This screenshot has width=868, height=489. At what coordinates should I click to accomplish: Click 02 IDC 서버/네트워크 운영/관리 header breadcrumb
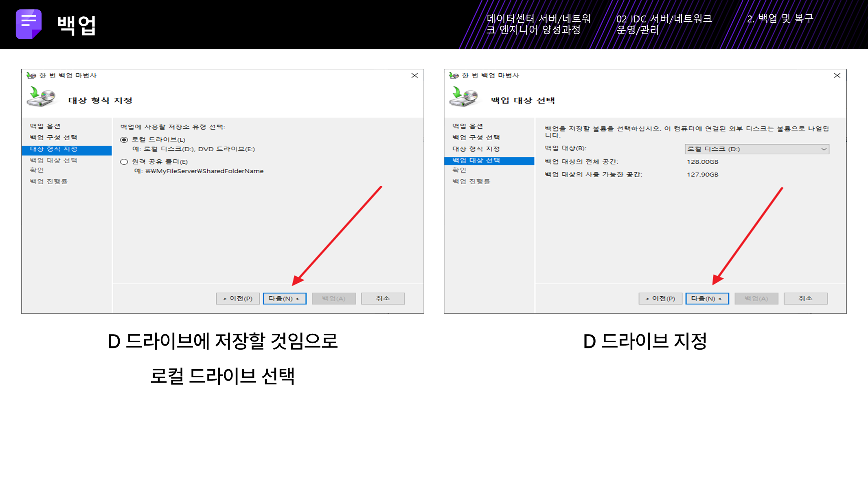point(664,24)
